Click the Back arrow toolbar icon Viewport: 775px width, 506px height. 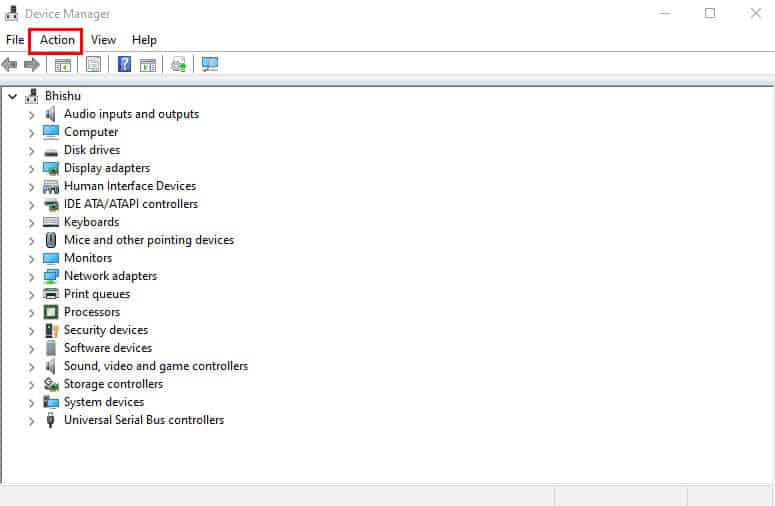click(9, 64)
